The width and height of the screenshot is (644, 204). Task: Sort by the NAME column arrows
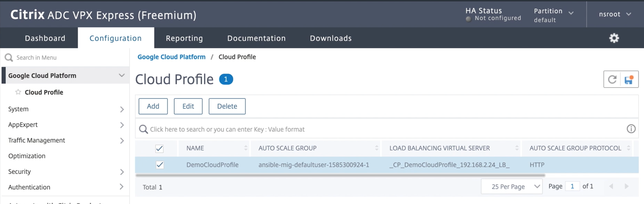pyautogui.click(x=246, y=148)
